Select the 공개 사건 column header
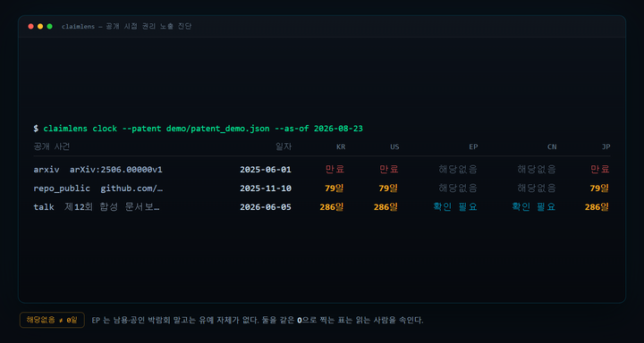This screenshot has height=343, width=644. coord(51,146)
